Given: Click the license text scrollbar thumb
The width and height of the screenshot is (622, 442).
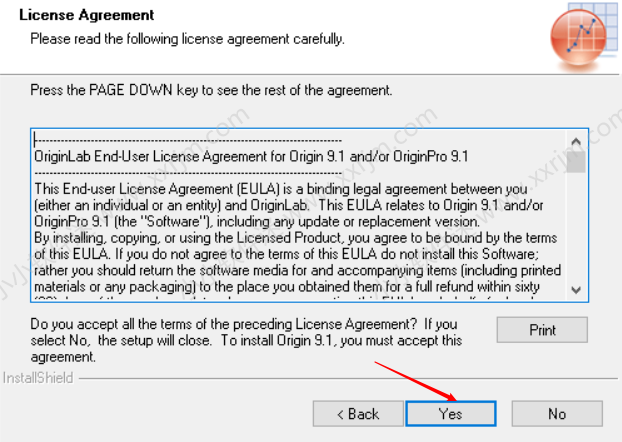Looking at the screenshot, I should pos(576,161).
